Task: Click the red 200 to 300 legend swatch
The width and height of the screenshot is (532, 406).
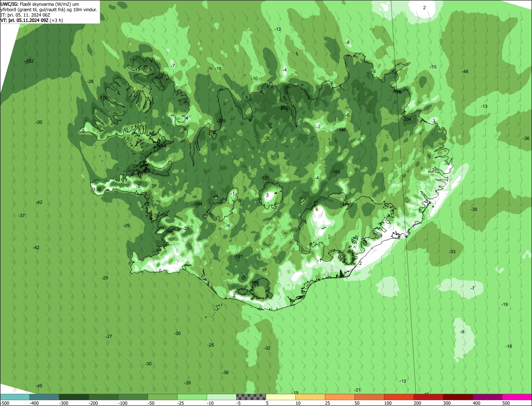Action: coord(428,397)
